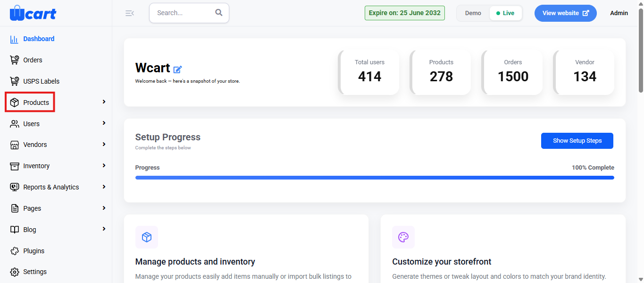Expand the Products submenu chevron

[x=104, y=102]
